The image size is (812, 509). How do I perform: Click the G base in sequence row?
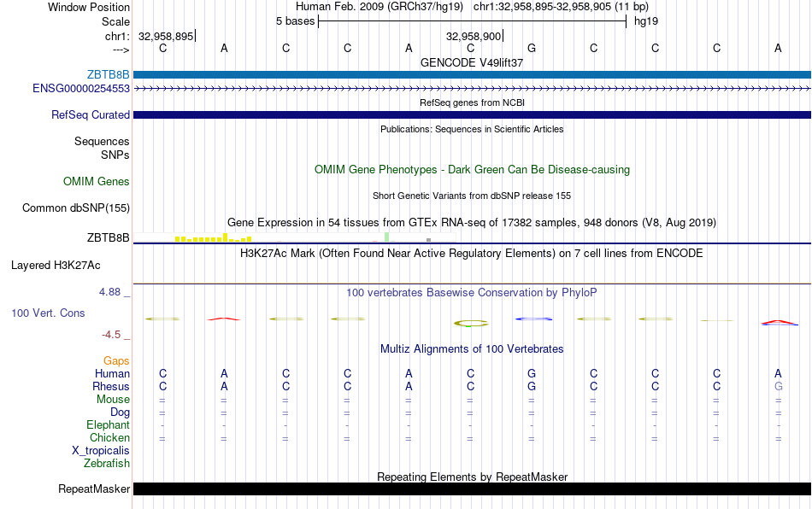coord(532,48)
